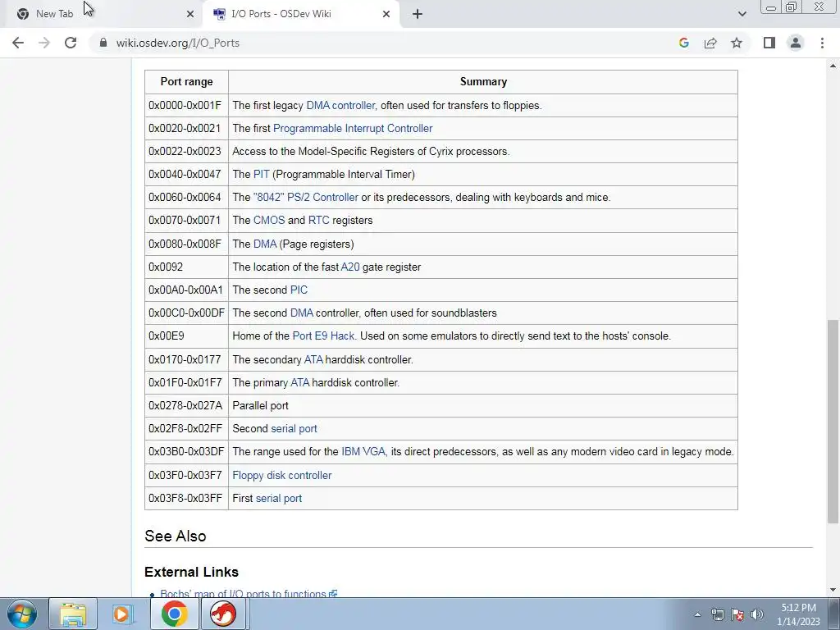Click the See Also heading

point(176,536)
